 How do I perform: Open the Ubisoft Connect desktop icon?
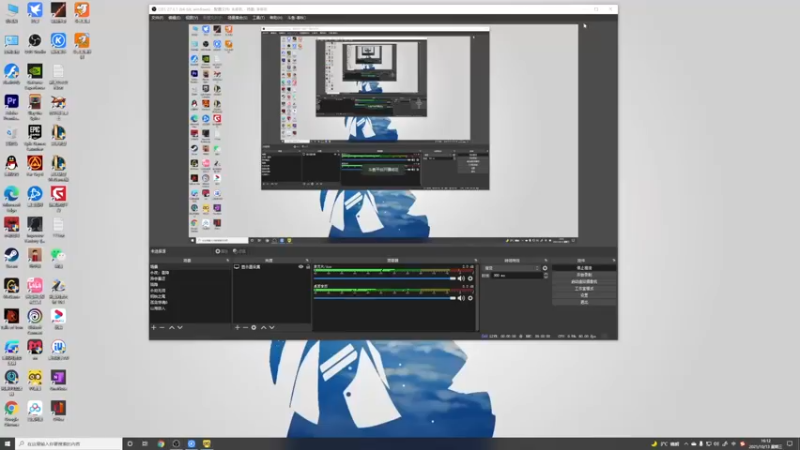pyautogui.click(x=35, y=321)
